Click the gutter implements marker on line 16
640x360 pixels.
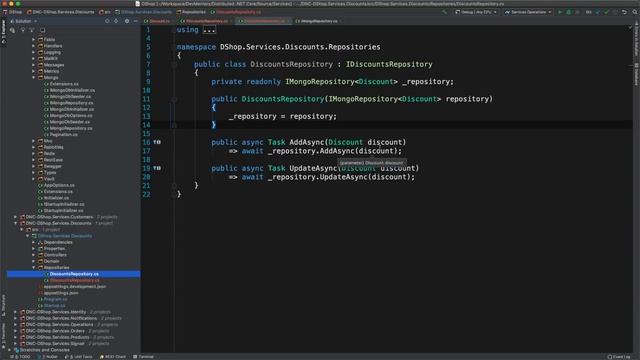tap(157, 142)
